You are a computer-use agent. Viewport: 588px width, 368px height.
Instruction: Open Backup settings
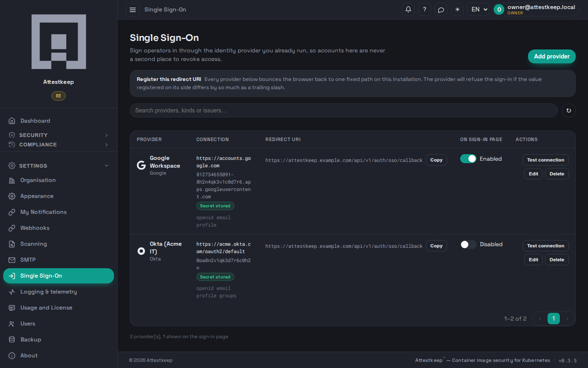click(58, 339)
